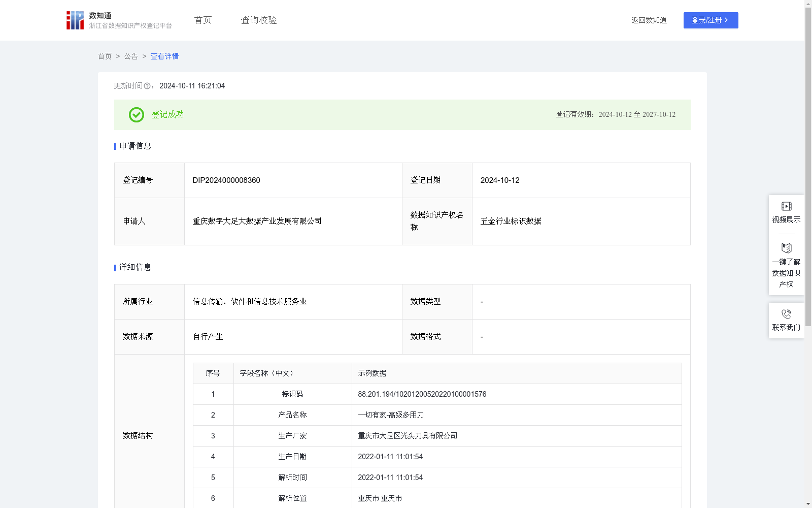Screen dimensions: 812x508
Task: Click the 生产厂家 field name cell
Action: click(293, 436)
